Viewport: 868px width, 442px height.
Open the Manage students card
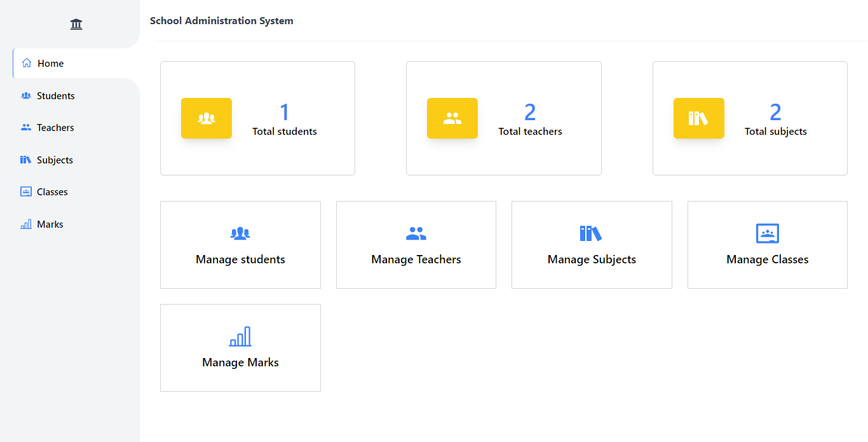240,245
